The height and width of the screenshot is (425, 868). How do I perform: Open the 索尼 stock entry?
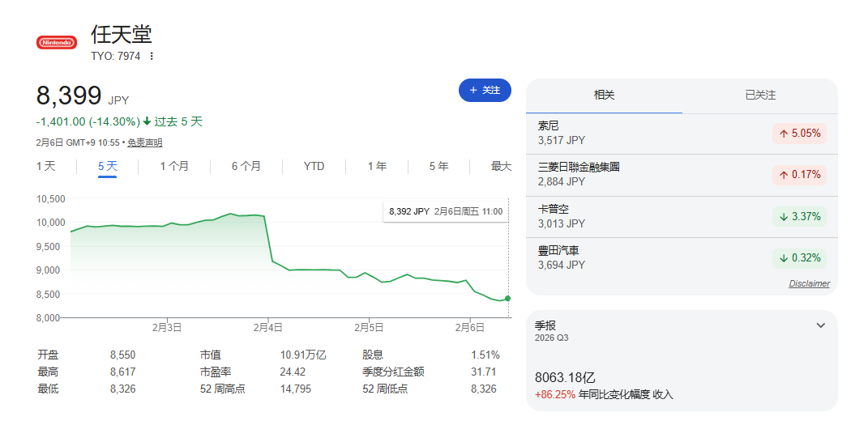point(567,133)
